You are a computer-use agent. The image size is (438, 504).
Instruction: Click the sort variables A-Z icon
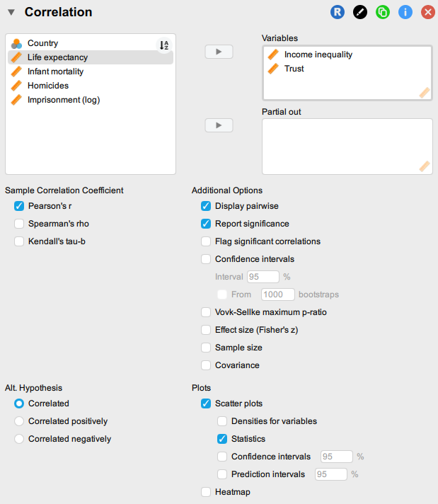point(164,45)
